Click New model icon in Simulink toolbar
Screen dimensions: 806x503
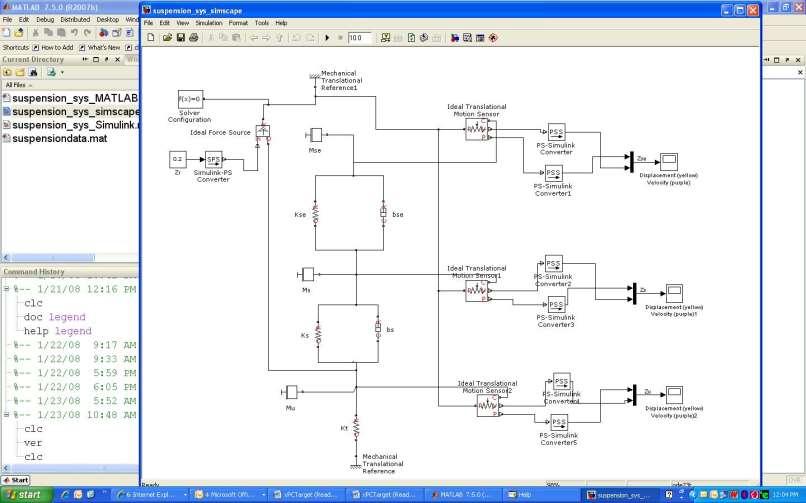pyautogui.click(x=151, y=38)
